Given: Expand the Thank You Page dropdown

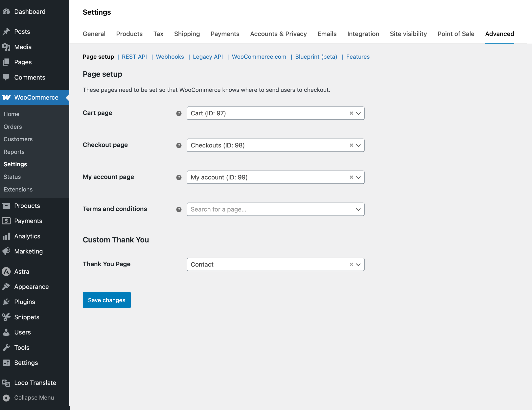Looking at the screenshot, I should [x=358, y=264].
